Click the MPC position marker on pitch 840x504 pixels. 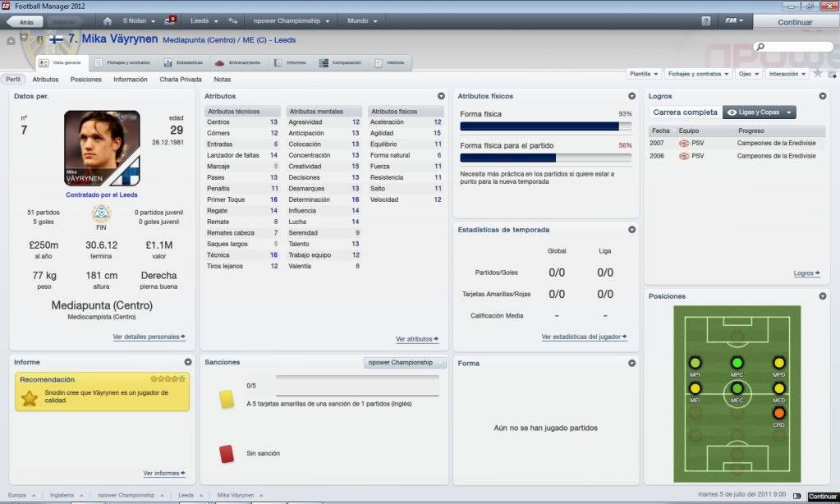click(x=737, y=363)
